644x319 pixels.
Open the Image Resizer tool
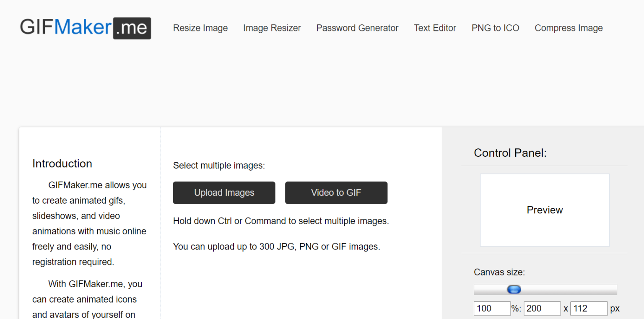click(x=272, y=28)
